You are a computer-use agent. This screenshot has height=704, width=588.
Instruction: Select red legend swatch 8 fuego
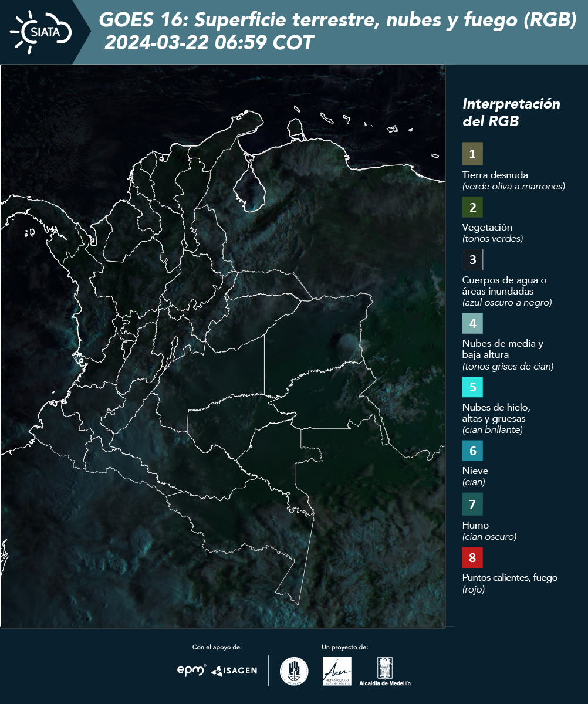pyautogui.click(x=472, y=557)
